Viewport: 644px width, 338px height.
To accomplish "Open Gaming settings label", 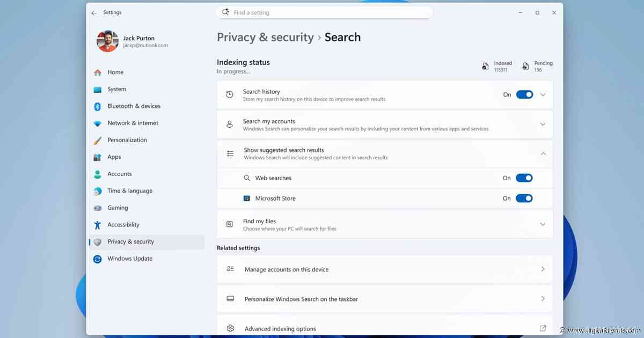I will tap(118, 208).
